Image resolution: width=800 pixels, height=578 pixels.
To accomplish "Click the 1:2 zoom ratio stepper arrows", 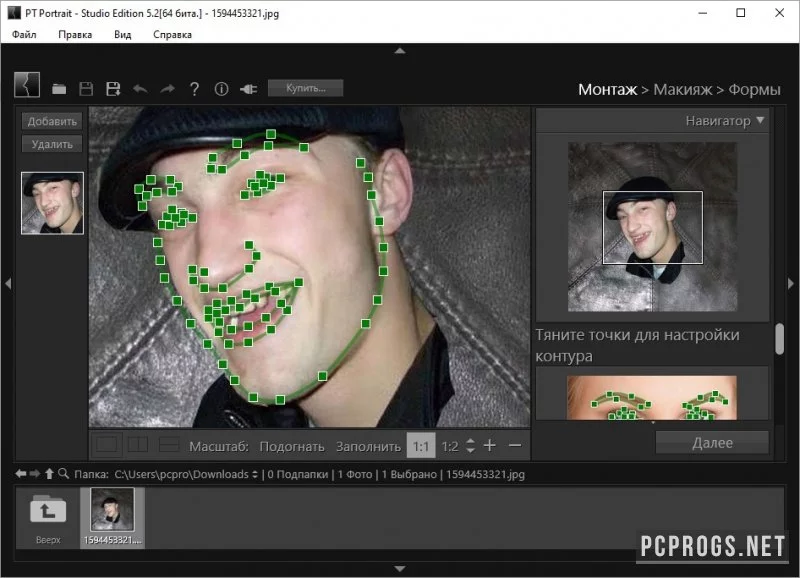I will [x=470, y=446].
